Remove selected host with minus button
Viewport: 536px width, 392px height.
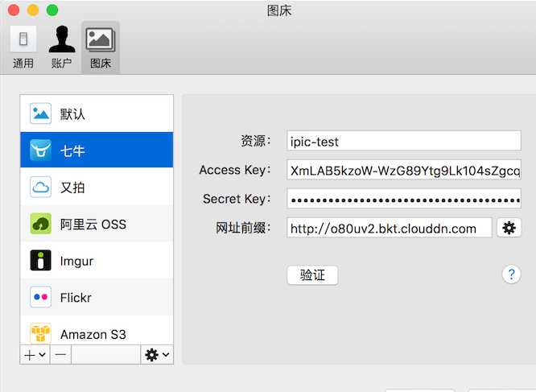(60, 355)
